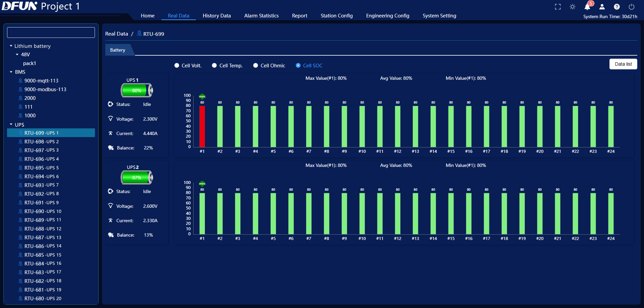This screenshot has width=644, height=308.
Task: Click the UPS 1 battery 80% icon
Action: [x=137, y=90]
